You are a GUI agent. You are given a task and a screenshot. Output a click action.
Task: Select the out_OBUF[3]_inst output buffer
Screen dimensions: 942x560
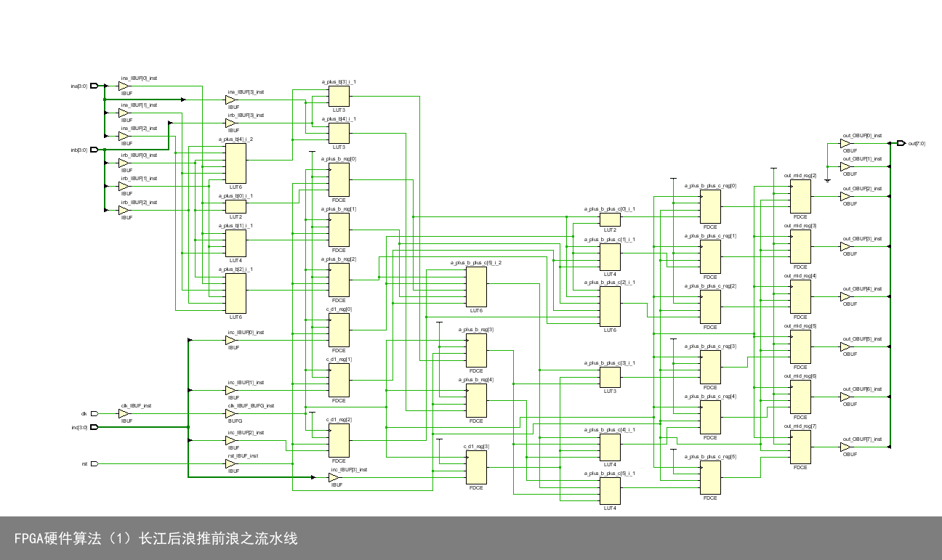pos(845,247)
